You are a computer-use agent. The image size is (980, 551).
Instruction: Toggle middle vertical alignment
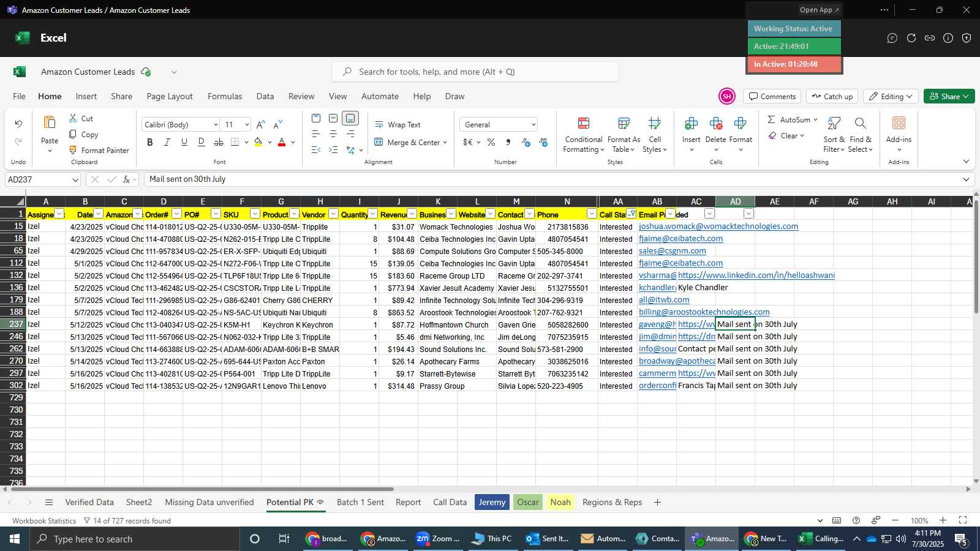(333, 118)
